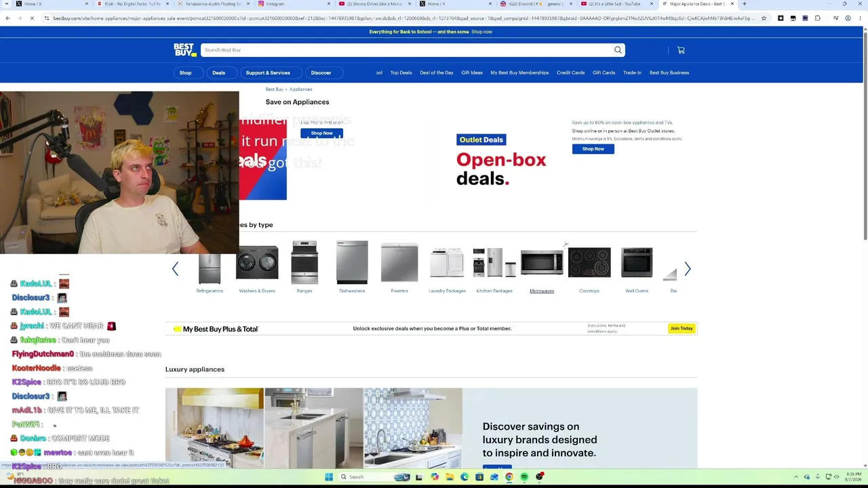Image resolution: width=868 pixels, height=488 pixels.
Task: Click Shop now in the top banner
Action: [x=481, y=32]
